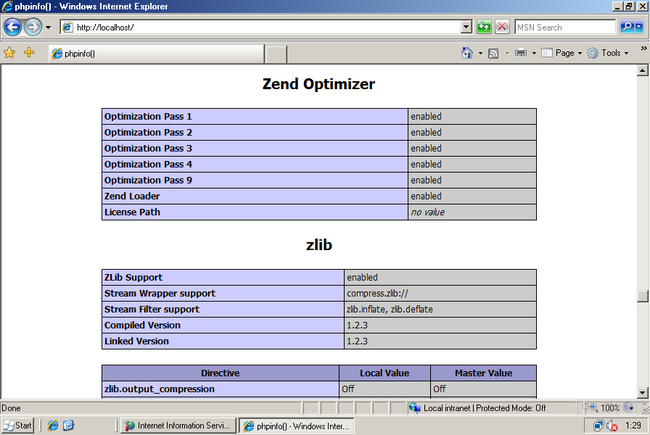Click the 'zlib.inflate, zlib.deflate' value
Image resolution: width=650 pixels, height=435 pixels.
pyautogui.click(x=390, y=309)
